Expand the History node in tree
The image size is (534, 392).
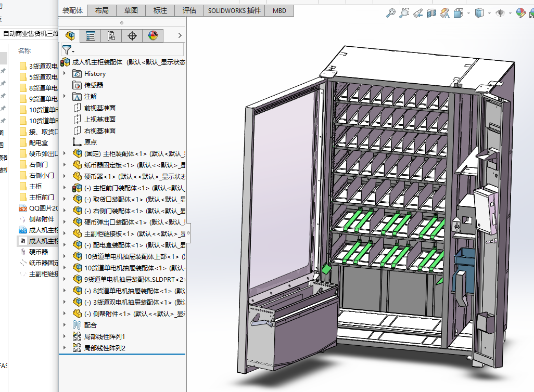65,74
